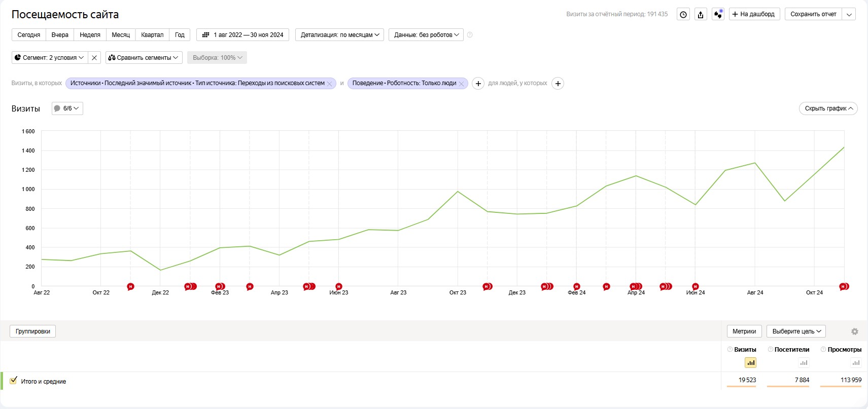Add a condition for people with plus

[558, 84]
